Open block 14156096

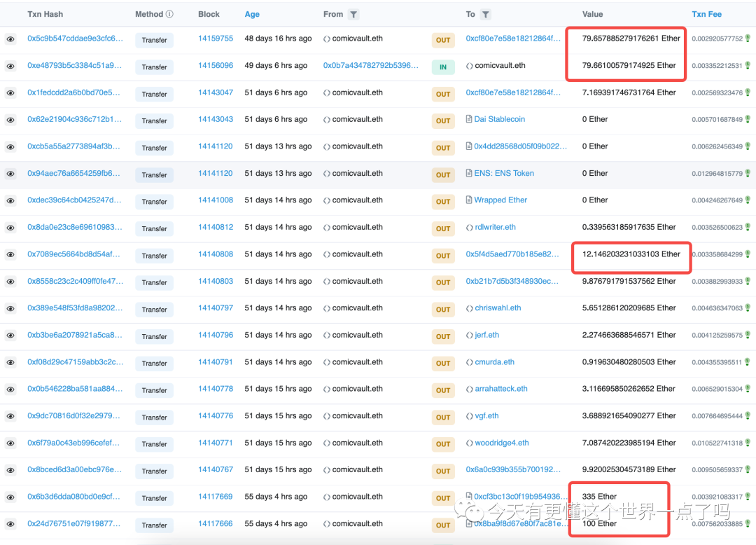click(216, 66)
